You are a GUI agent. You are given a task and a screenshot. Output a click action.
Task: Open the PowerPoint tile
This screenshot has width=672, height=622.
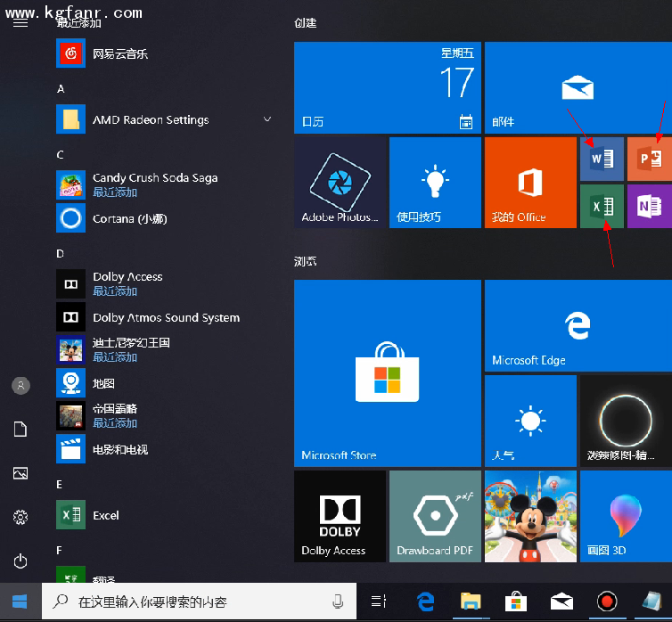(649, 160)
